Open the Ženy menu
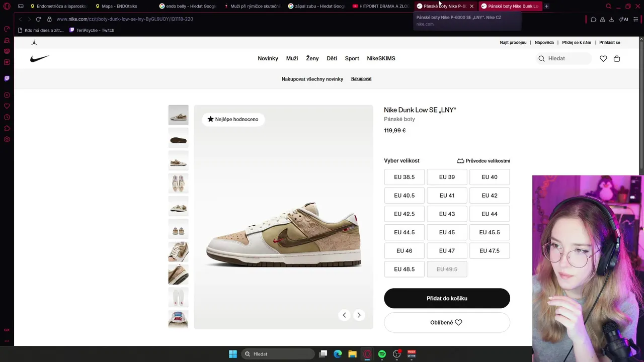The image size is (644, 362). pos(312,58)
